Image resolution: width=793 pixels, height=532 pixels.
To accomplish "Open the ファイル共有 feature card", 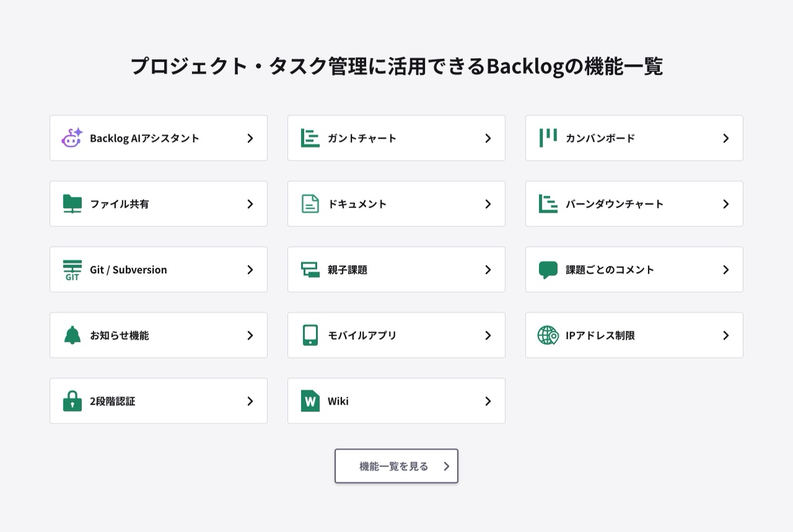I will click(158, 204).
